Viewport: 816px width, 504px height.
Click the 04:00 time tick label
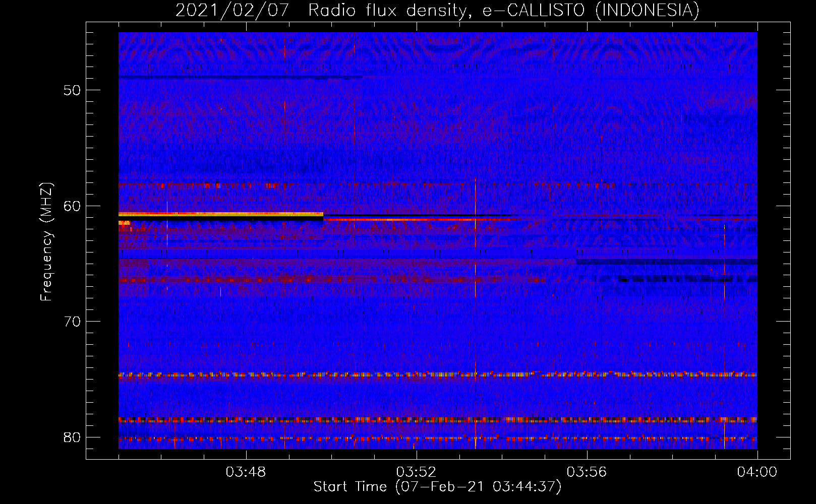[757, 472]
